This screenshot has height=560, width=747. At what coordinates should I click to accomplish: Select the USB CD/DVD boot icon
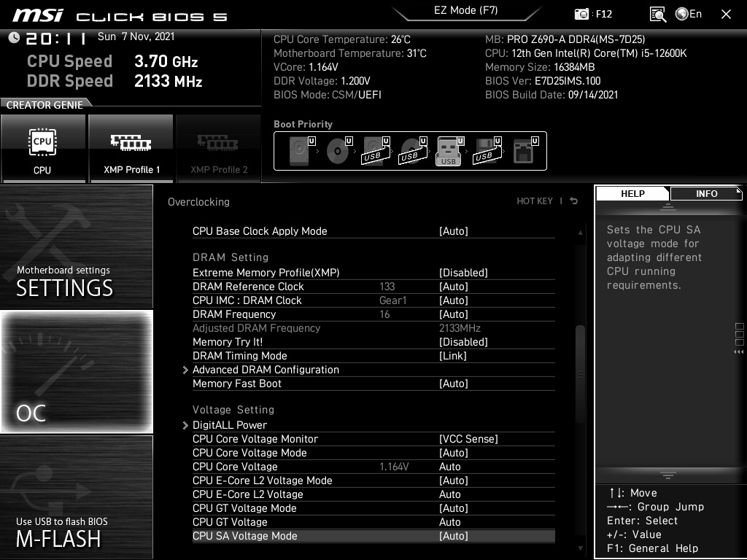pyautogui.click(x=413, y=151)
